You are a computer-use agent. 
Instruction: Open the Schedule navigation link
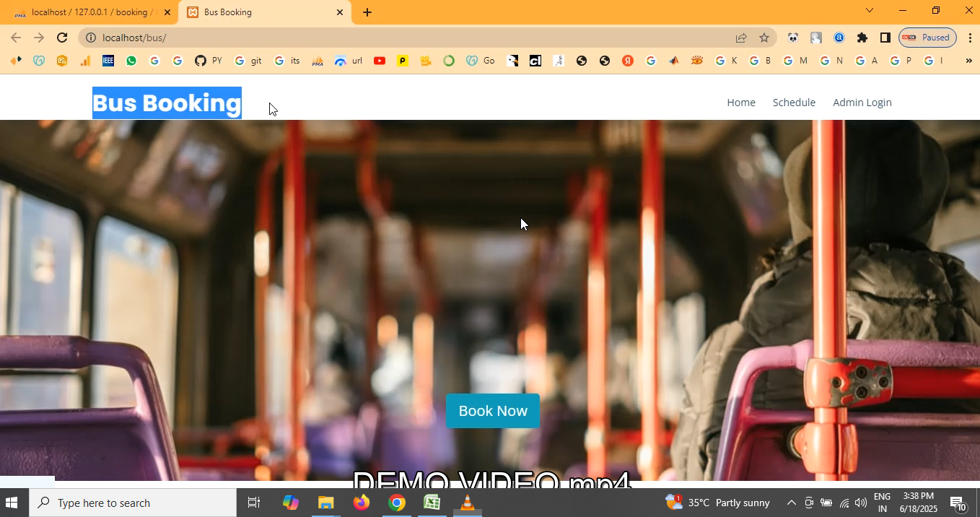point(794,103)
